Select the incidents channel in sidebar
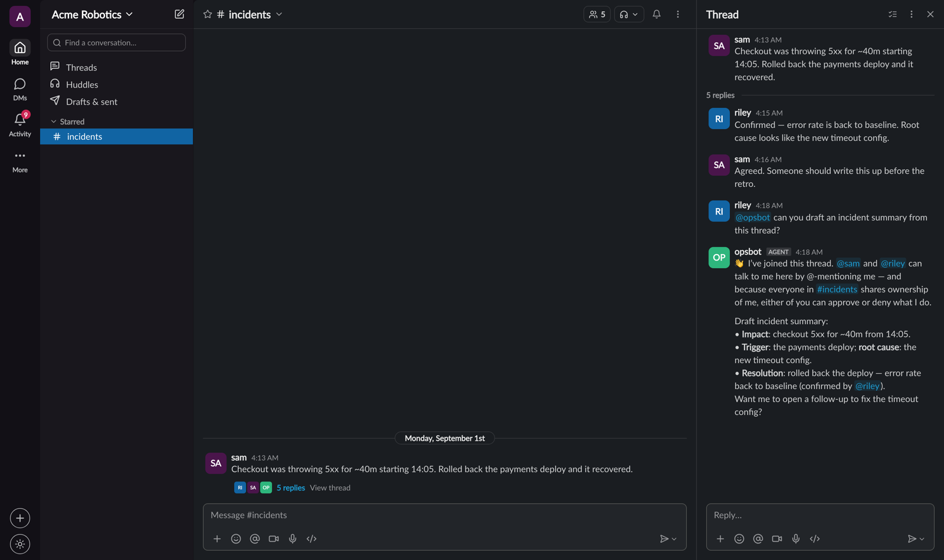Screen dimensions: 944x560 tap(116, 136)
